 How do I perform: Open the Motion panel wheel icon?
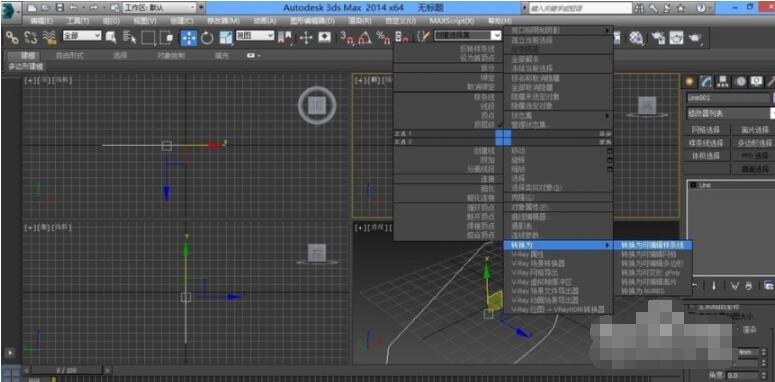point(739,82)
